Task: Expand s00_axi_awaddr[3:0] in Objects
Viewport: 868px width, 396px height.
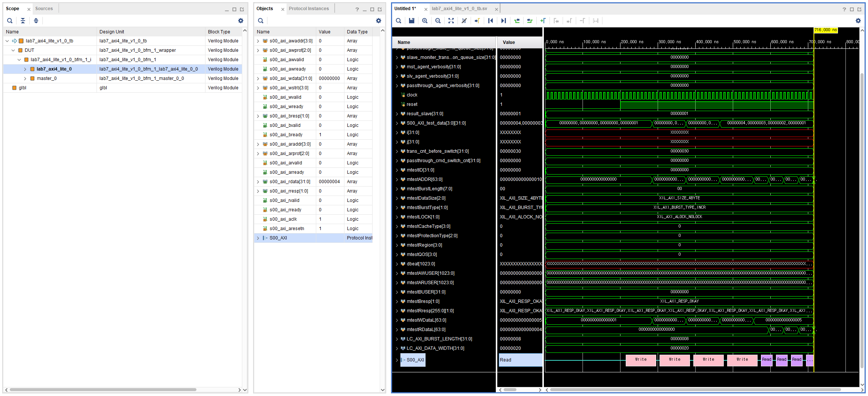Action: 258,41
